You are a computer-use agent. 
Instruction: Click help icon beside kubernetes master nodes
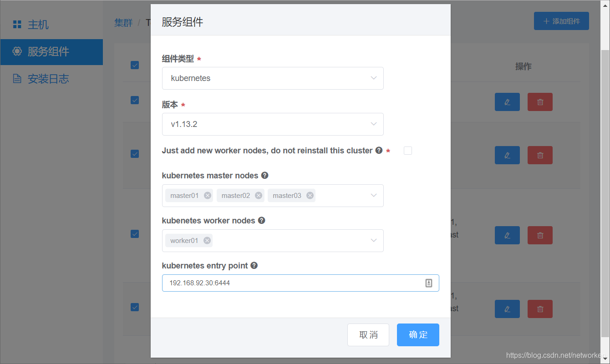[264, 175]
